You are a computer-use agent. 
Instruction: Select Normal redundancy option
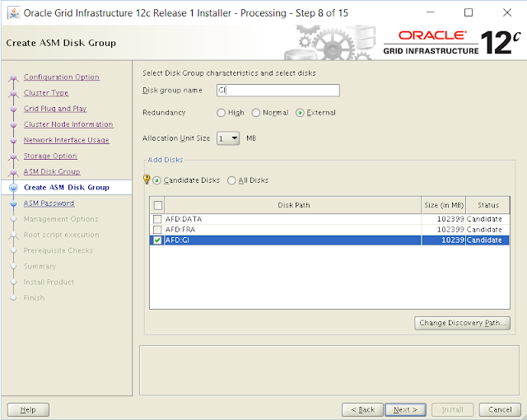click(x=256, y=113)
